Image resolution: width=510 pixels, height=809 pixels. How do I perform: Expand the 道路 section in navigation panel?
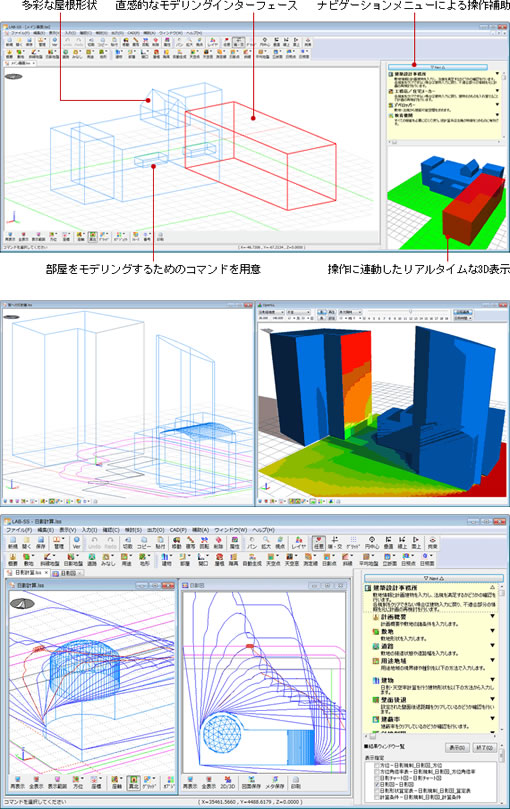coord(492,645)
